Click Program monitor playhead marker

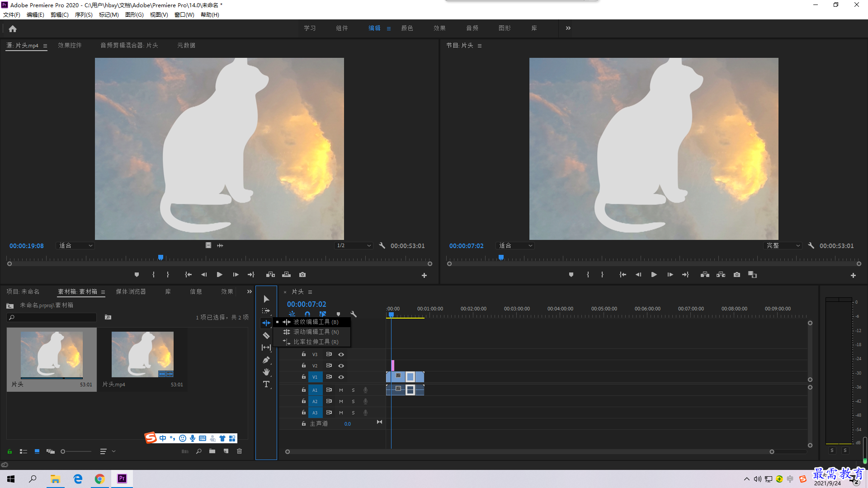coord(501,258)
